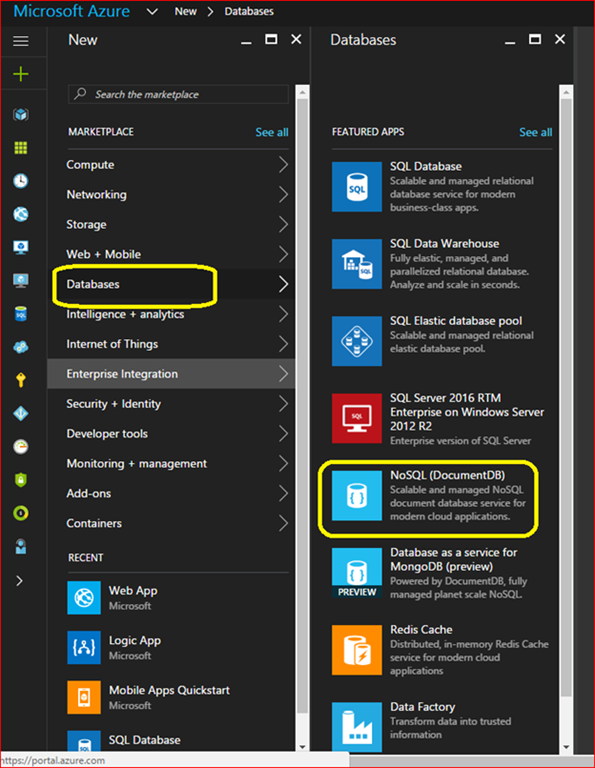
Task: Click See all beside FEATURED APPS
Action: 536,132
